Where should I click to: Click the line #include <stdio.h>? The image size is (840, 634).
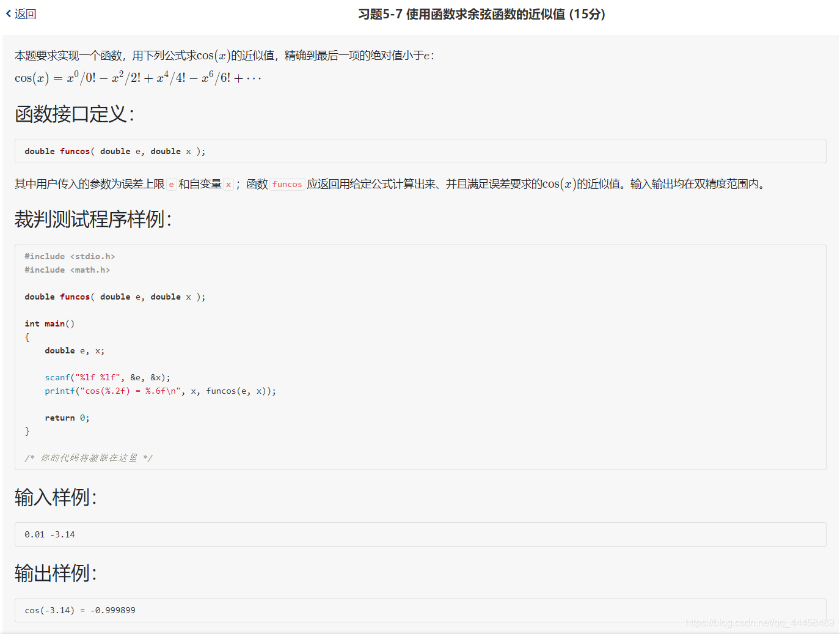click(70, 256)
